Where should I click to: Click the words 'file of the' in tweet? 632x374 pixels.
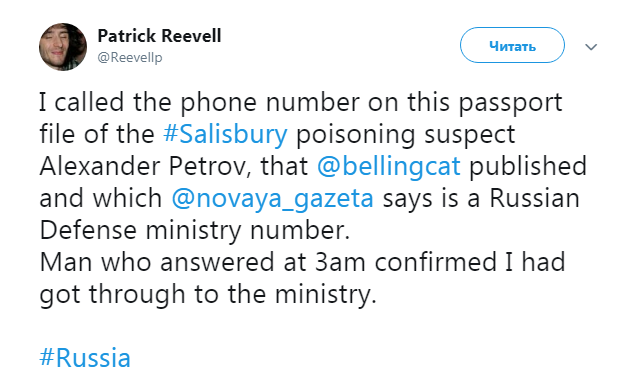click(x=97, y=134)
